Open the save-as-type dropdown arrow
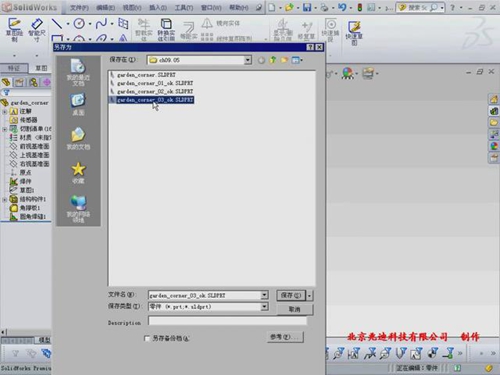Screen dimensions: 500x375 tap(264, 306)
